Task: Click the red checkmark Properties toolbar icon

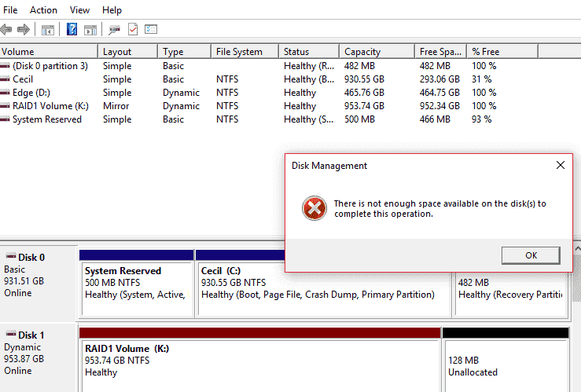Action: click(x=133, y=30)
